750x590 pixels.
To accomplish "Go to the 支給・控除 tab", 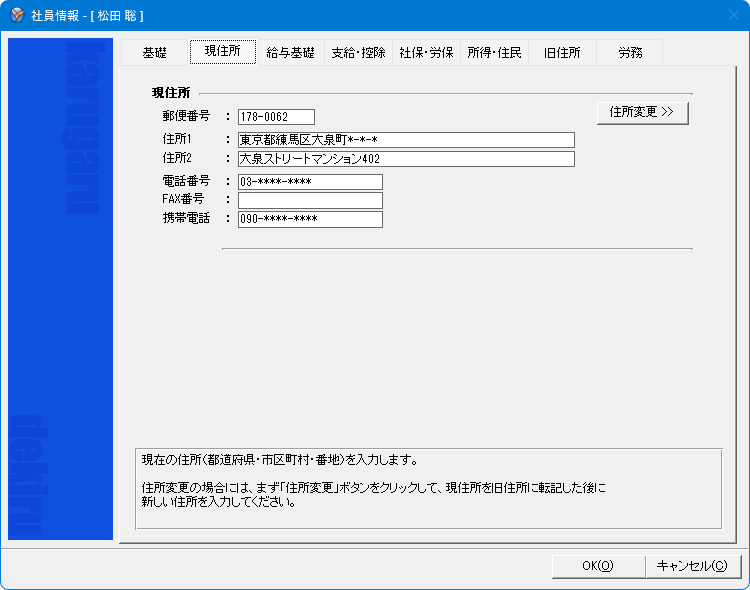I will pos(358,53).
